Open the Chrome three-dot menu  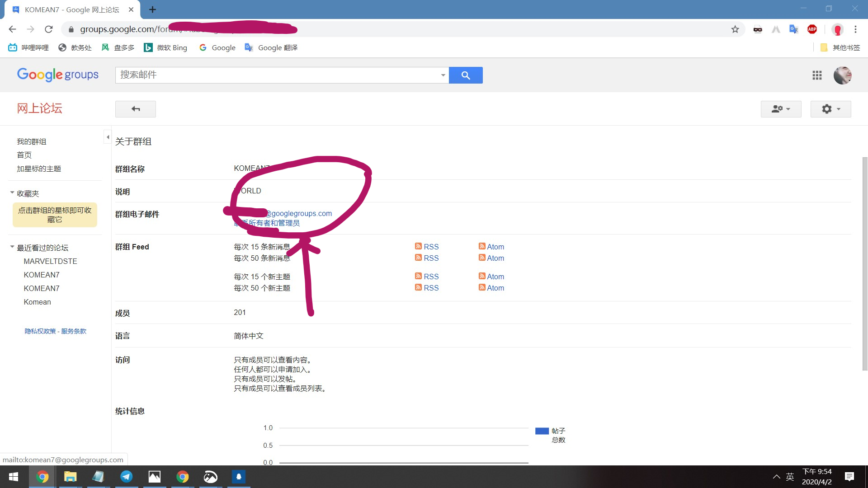coord(855,29)
